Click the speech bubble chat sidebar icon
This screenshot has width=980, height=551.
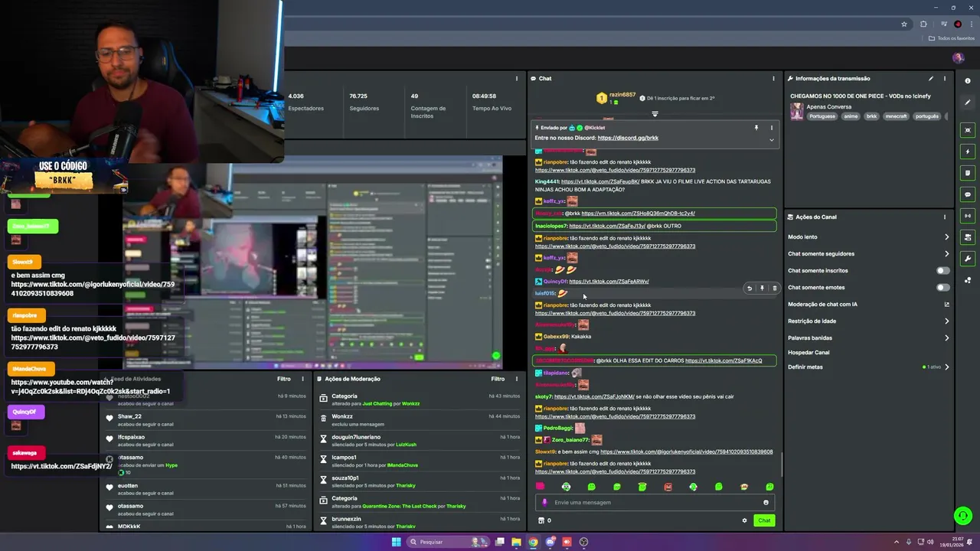pos(968,194)
